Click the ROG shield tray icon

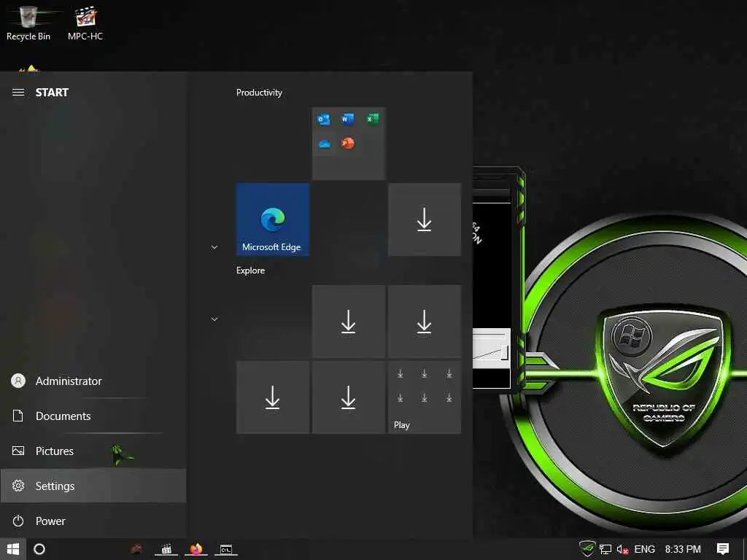587,549
